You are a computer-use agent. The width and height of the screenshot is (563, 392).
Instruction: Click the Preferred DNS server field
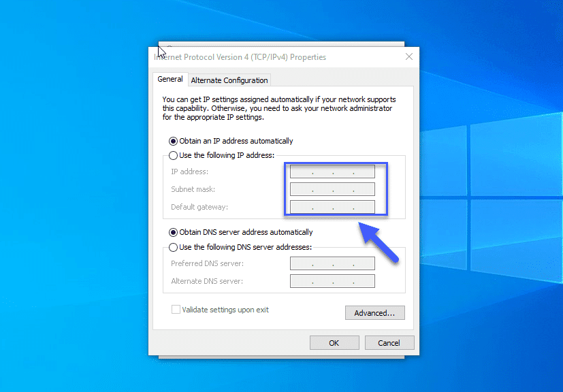coord(332,263)
